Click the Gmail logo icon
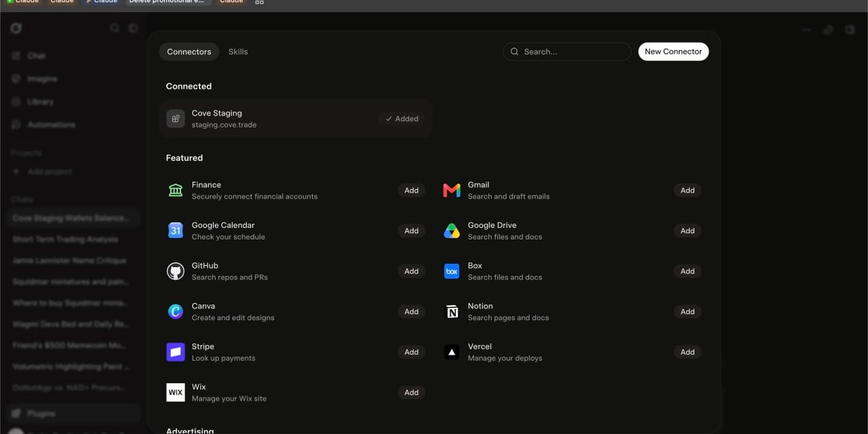The width and height of the screenshot is (868, 434). (x=452, y=191)
